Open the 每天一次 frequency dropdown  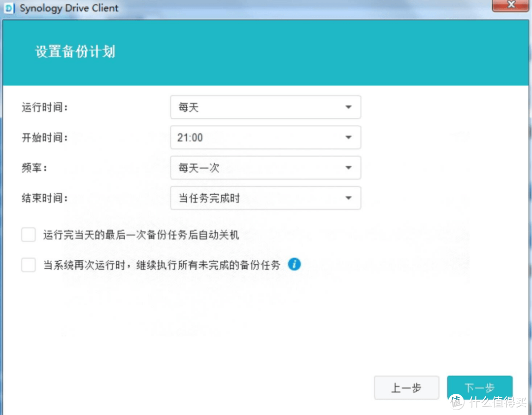266,168
